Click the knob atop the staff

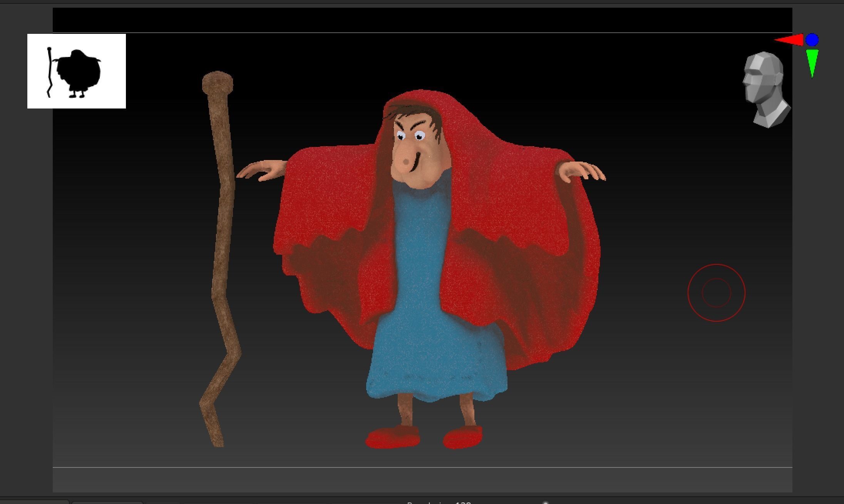[x=218, y=82]
